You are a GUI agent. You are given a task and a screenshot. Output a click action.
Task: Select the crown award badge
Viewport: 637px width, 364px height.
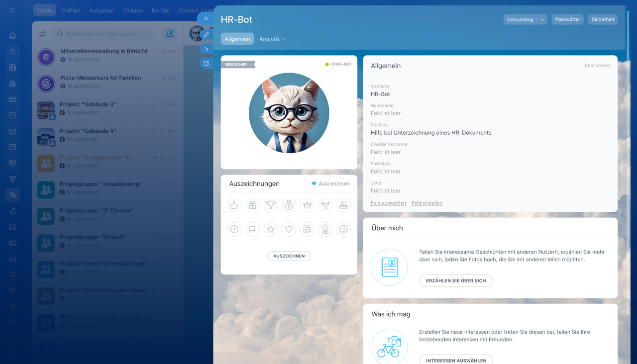pos(307,205)
